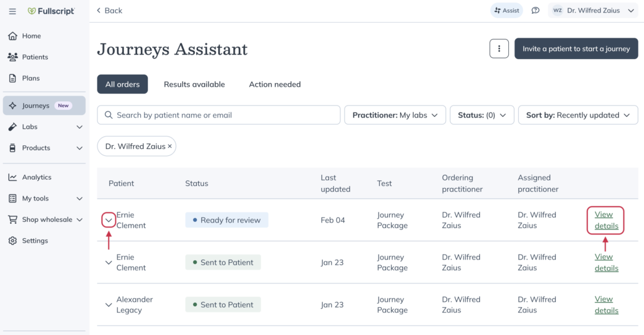Expand the Labs sidebar section
644x335 pixels.
80,127
